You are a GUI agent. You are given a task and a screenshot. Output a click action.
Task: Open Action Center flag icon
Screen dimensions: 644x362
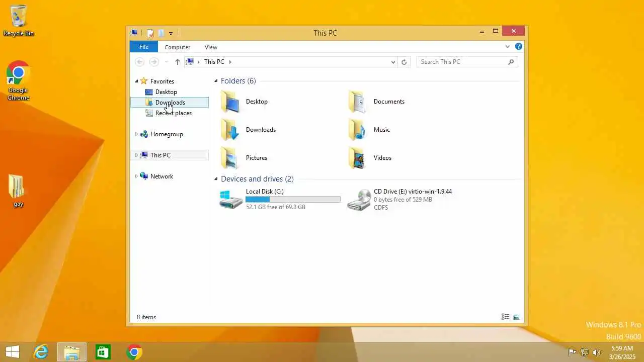coord(572,352)
